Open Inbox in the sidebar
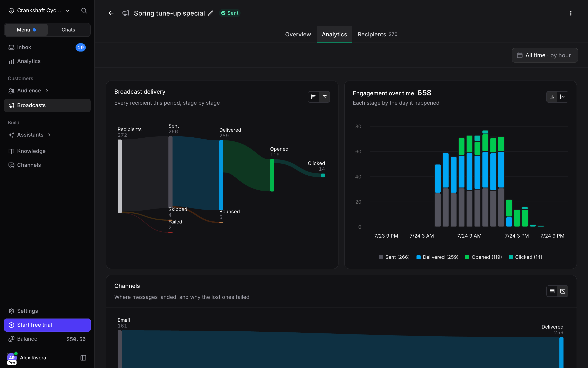The image size is (588, 368). click(x=47, y=47)
